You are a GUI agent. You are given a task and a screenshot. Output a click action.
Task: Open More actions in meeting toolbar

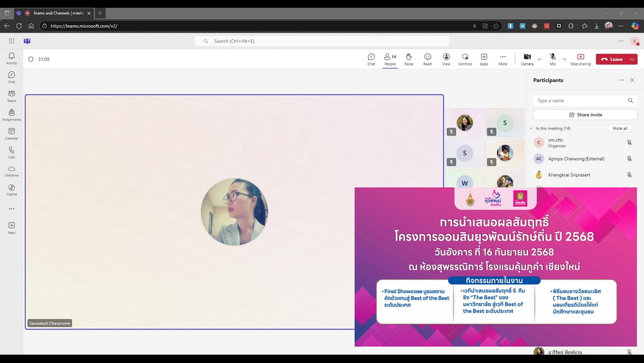pos(503,59)
